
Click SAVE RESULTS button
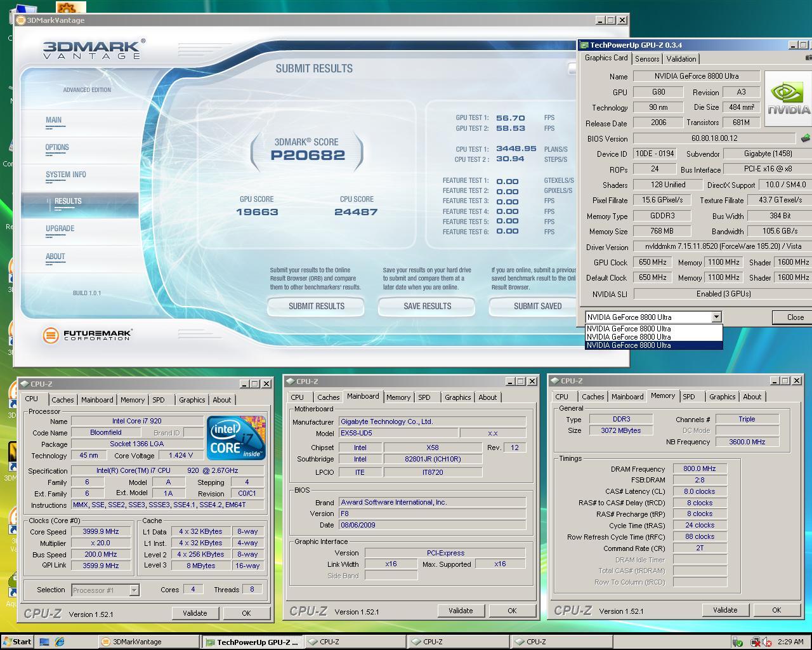coord(427,306)
